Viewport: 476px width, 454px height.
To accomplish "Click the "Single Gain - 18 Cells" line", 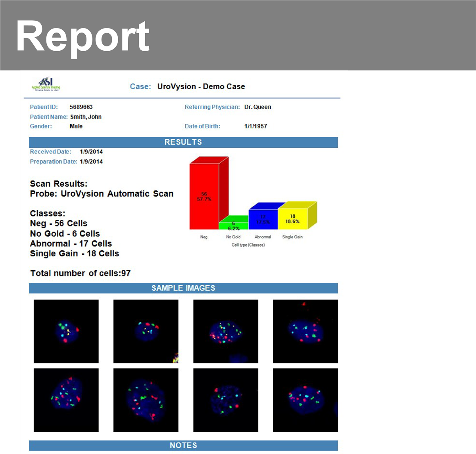I will 75,254.
